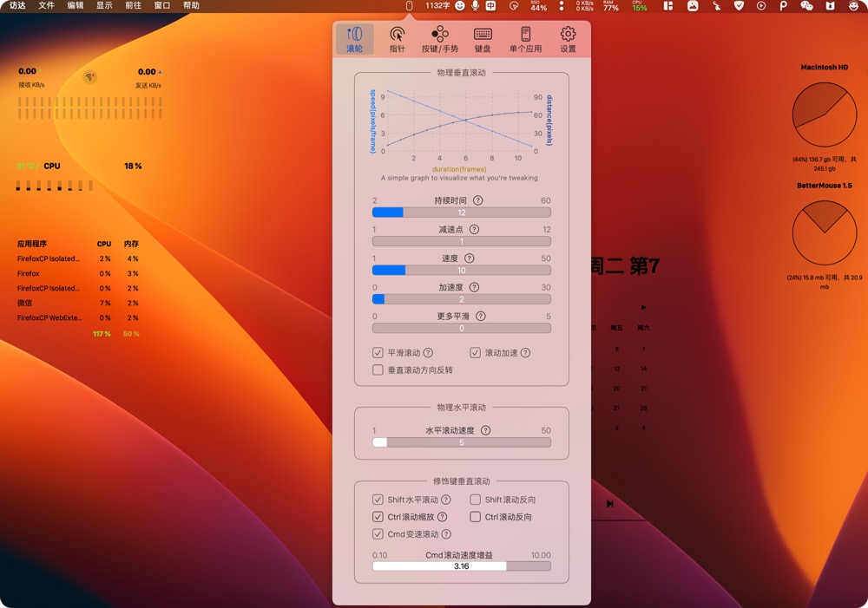Open the 显示 menu in the menu bar

pos(105,6)
